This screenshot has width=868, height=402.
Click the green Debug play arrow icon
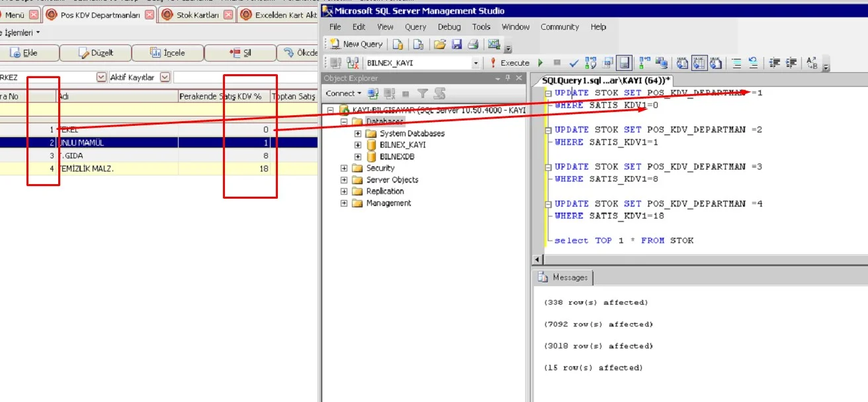click(x=541, y=63)
